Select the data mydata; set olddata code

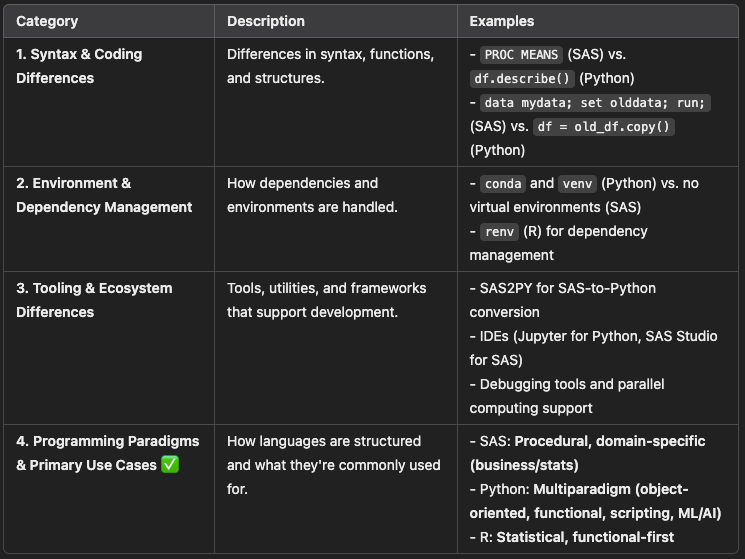[596, 103]
